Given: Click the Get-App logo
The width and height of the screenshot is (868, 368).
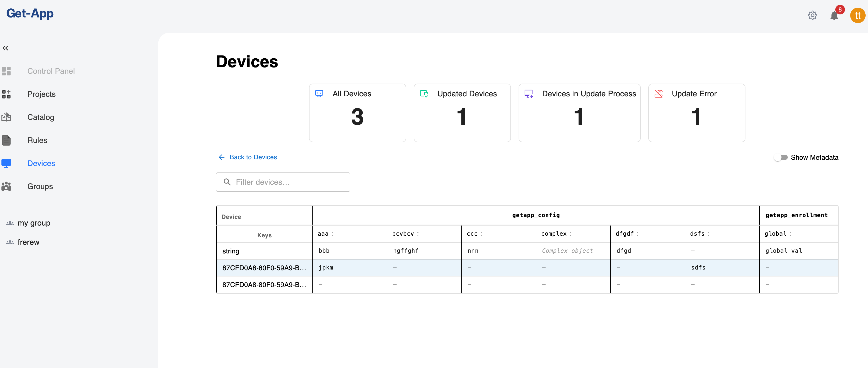Looking at the screenshot, I should point(30,13).
